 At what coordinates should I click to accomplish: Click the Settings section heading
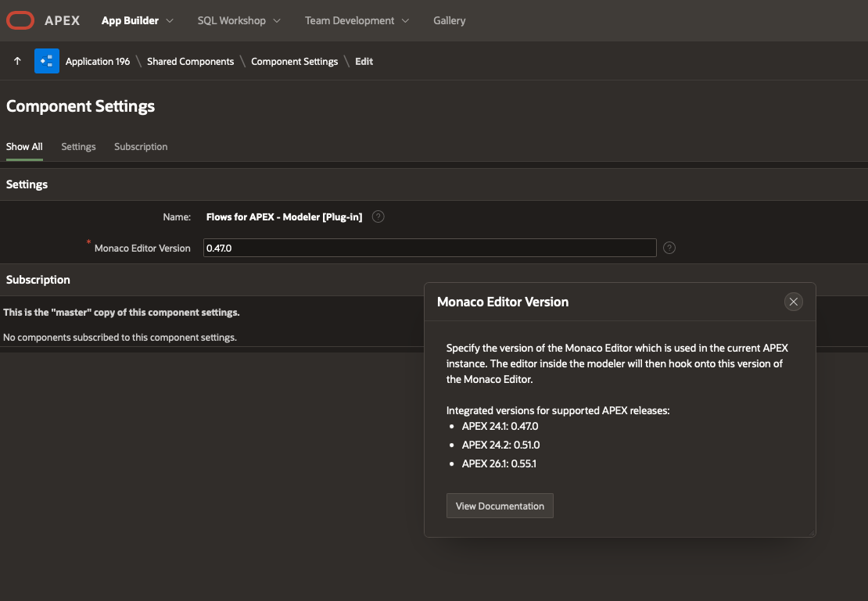click(27, 184)
